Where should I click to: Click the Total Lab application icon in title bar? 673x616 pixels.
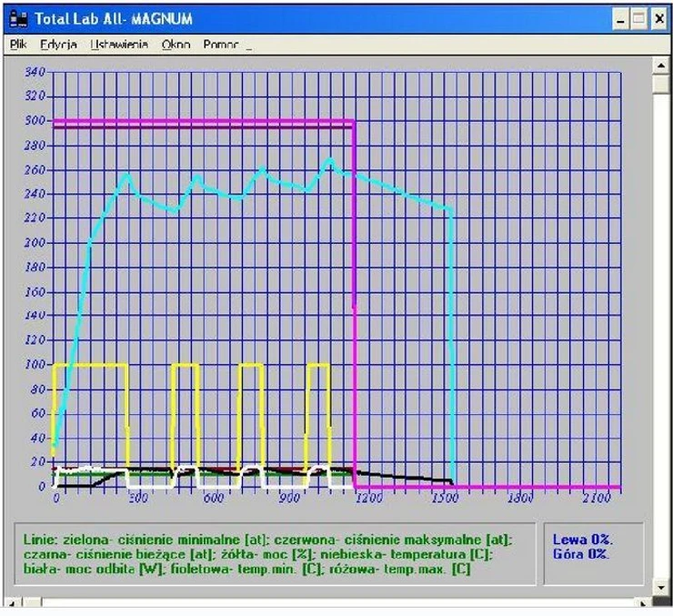[18, 18]
